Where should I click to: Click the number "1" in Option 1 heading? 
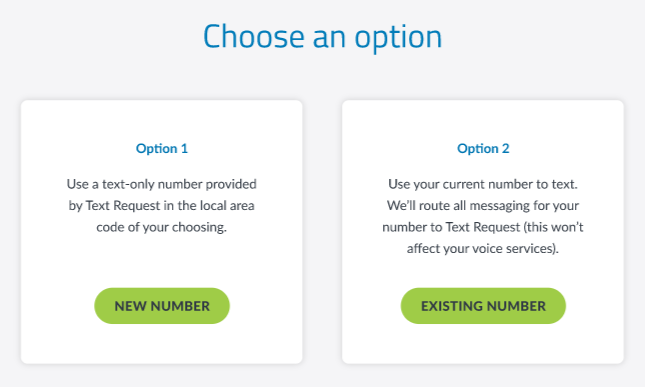point(184,148)
